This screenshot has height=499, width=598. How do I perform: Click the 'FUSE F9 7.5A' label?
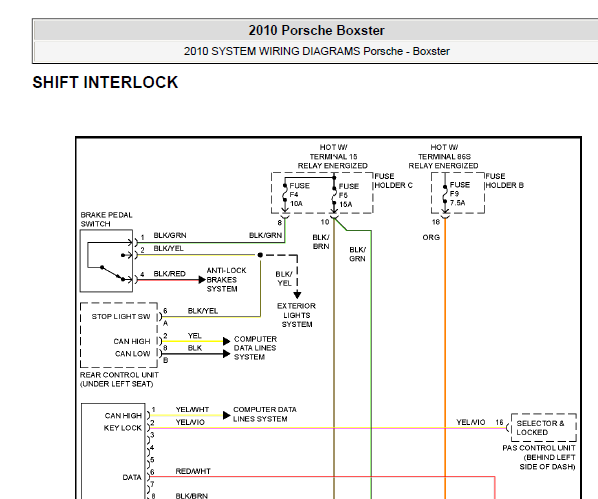460,194
